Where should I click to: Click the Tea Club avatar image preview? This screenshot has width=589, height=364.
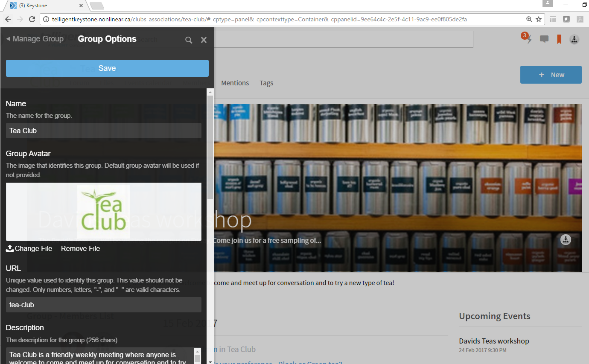(103, 212)
